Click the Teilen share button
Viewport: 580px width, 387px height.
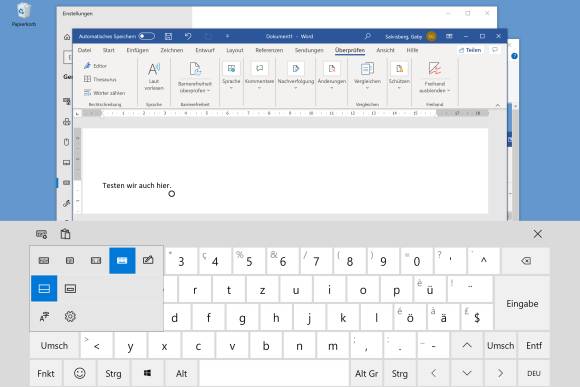coord(470,50)
